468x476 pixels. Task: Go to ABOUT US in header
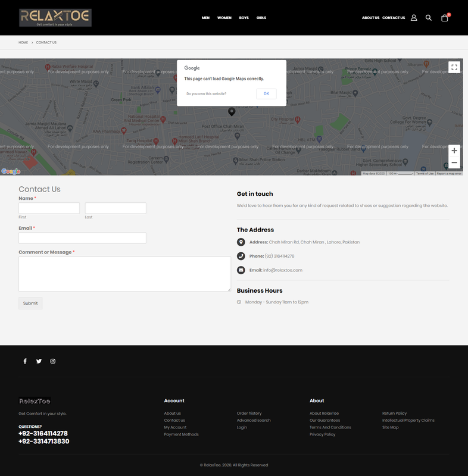click(x=370, y=18)
